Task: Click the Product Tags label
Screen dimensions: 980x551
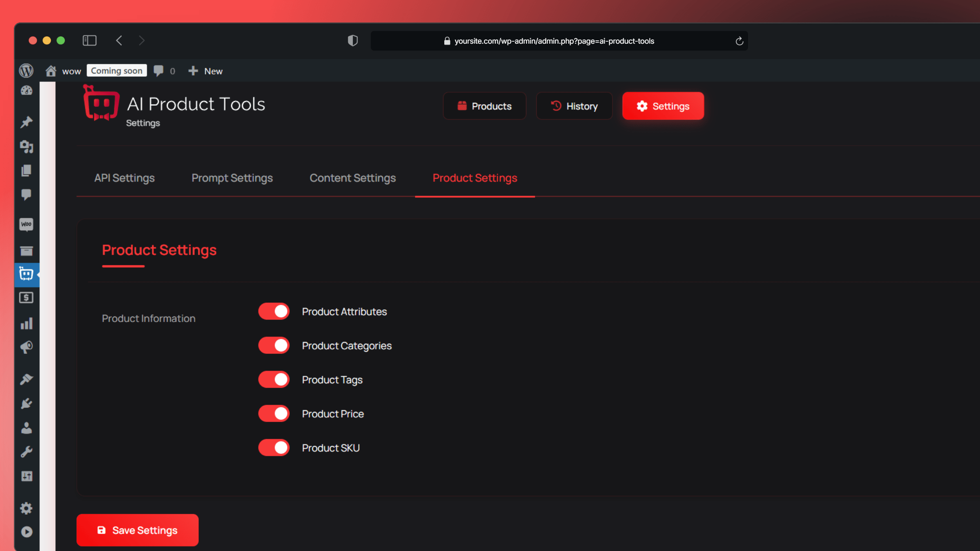Action: pyautogui.click(x=332, y=380)
